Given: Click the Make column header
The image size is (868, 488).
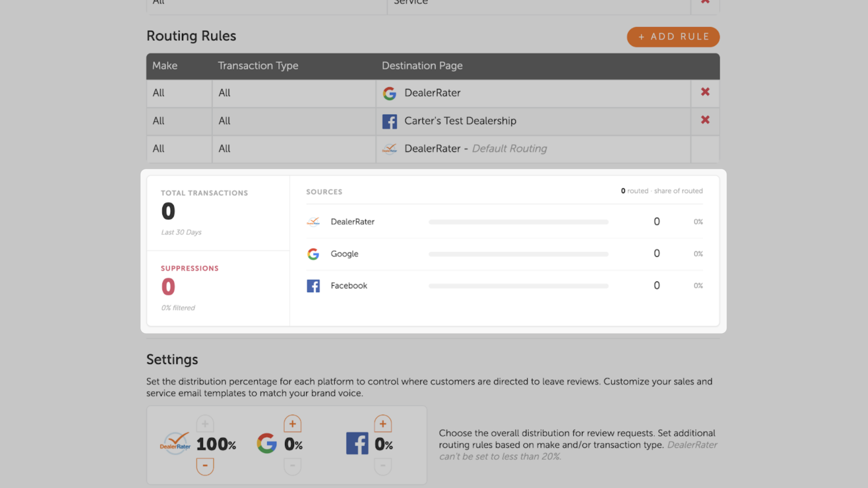Looking at the screenshot, I should coord(165,65).
